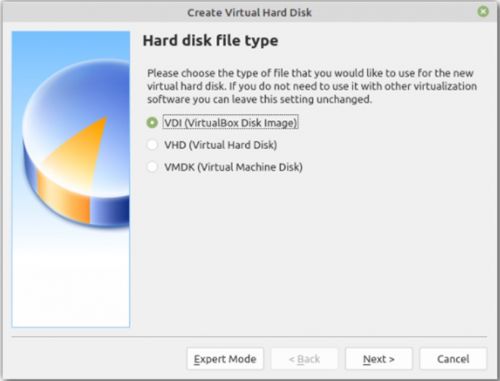Click the blue side of the disk graphic
Viewport: 500px width, 381px height.
click(x=110, y=210)
